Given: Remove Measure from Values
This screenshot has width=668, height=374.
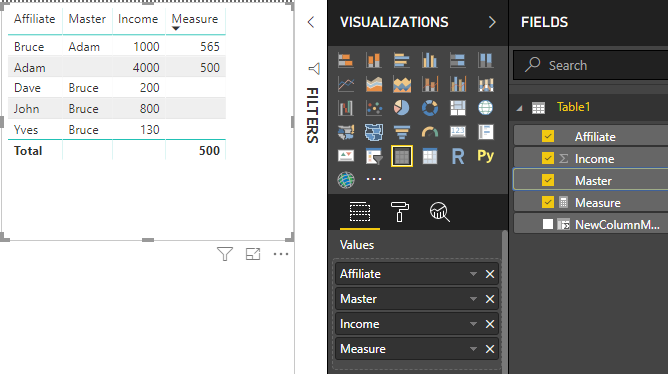Looking at the screenshot, I should tap(490, 349).
